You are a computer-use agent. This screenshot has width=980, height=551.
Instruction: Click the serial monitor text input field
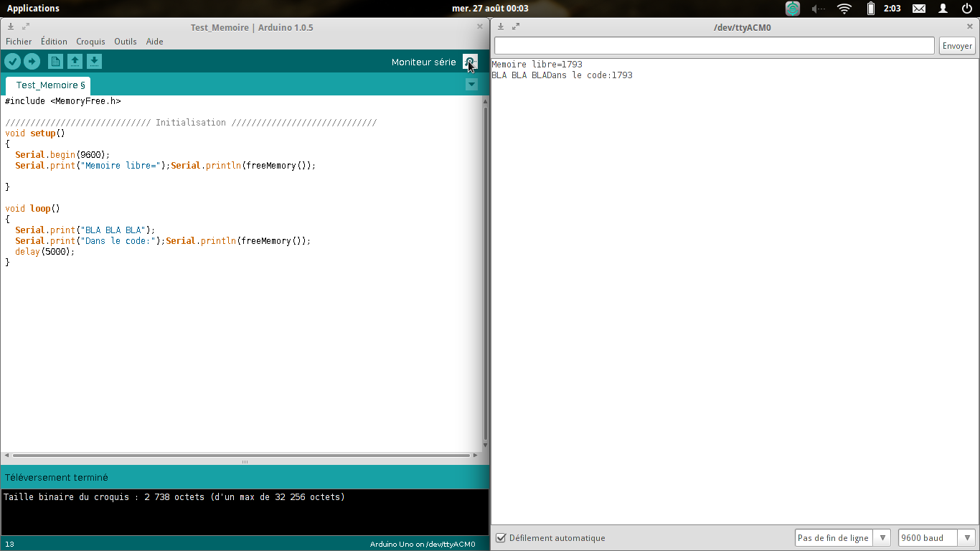point(715,46)
